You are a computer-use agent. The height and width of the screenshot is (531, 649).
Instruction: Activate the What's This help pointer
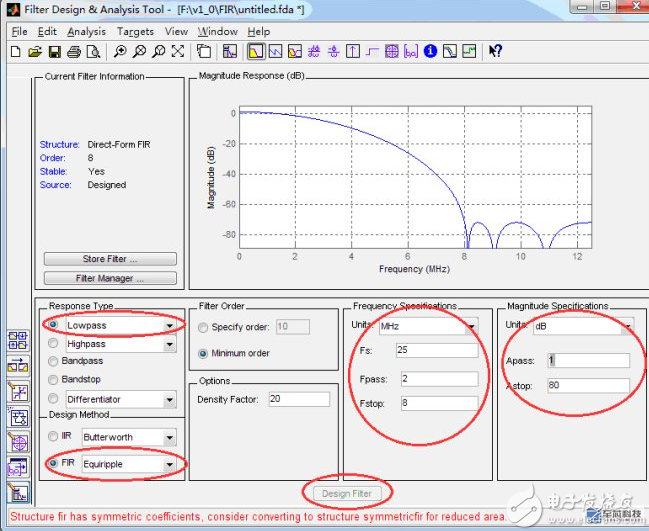[x=495, y=51]
